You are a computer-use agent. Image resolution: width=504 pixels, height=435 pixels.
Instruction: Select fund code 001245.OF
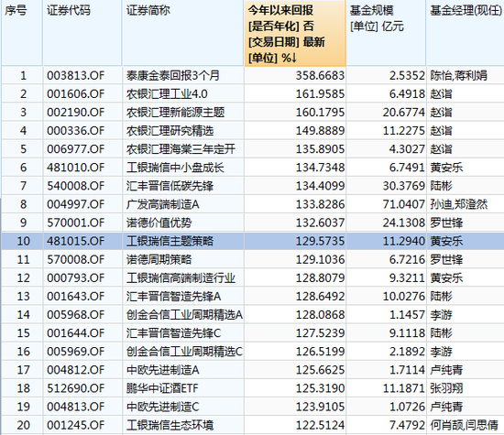click(76, 425)
